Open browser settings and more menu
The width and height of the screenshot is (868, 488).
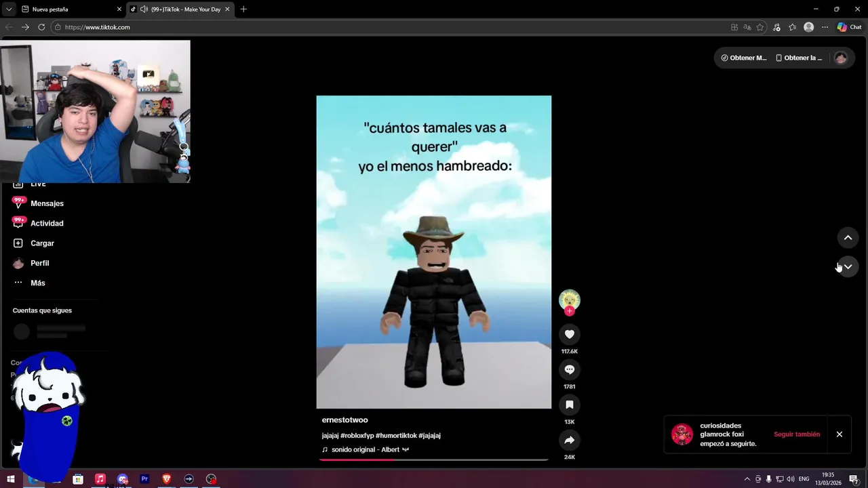click(825, 27)
